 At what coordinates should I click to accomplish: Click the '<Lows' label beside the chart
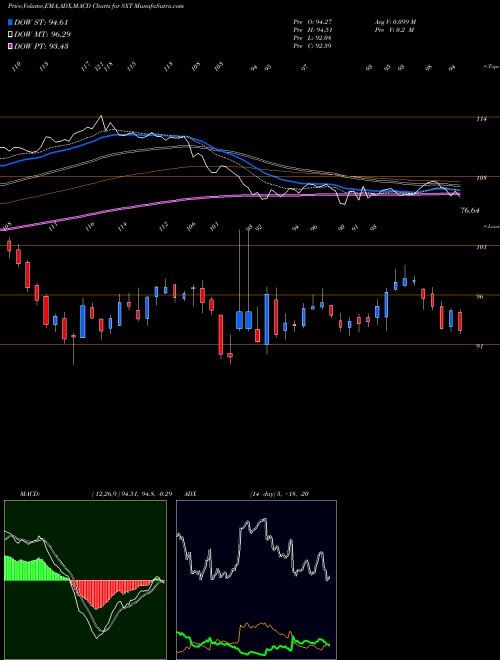[491, 226]
